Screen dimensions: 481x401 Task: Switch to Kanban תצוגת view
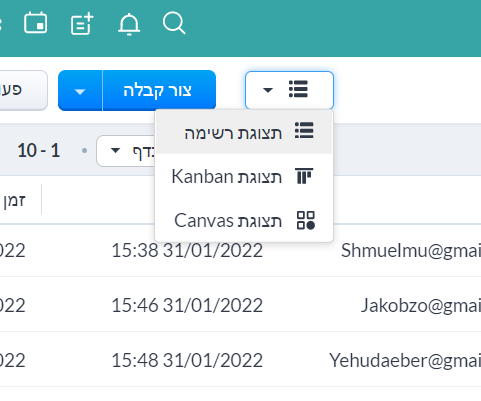tap(244, 176)
